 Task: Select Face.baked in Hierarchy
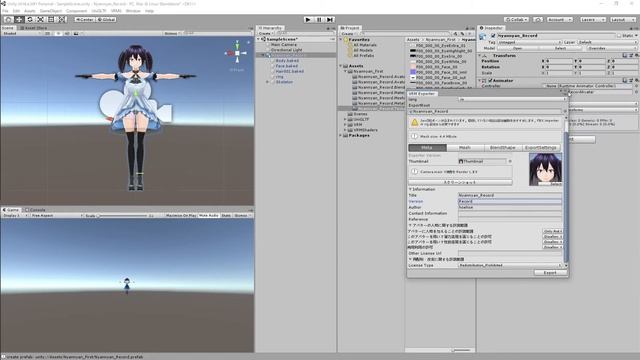click(x=287, y=66)
